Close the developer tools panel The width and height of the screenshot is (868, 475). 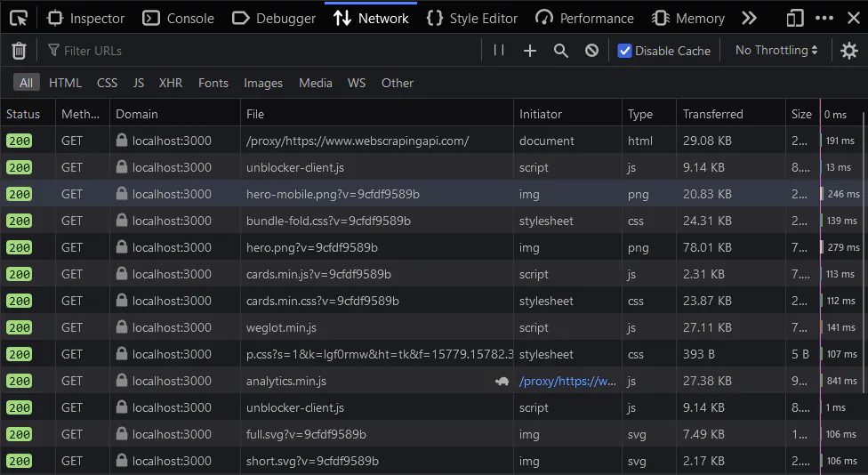point(854,19)
